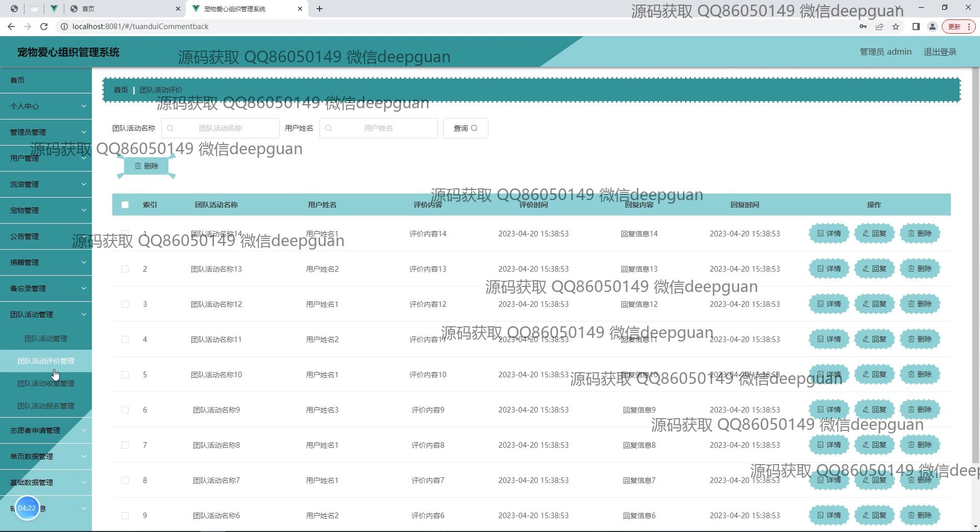Check the box for row 5

pos(125,375)
